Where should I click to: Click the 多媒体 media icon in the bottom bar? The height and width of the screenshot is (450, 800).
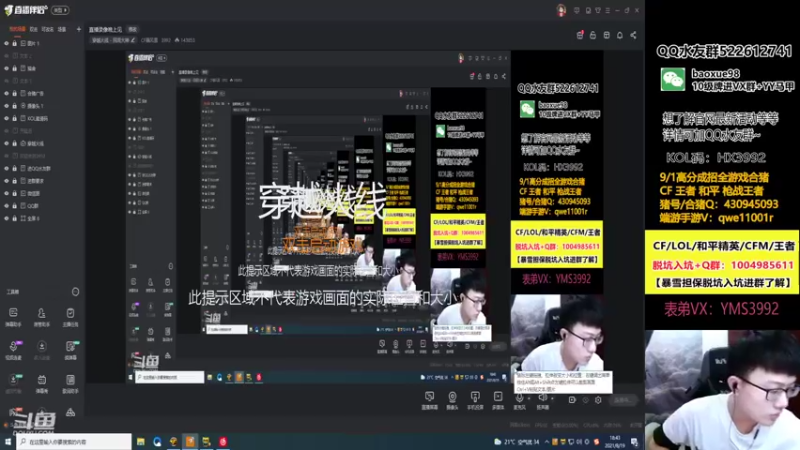(x=498, y=400)
